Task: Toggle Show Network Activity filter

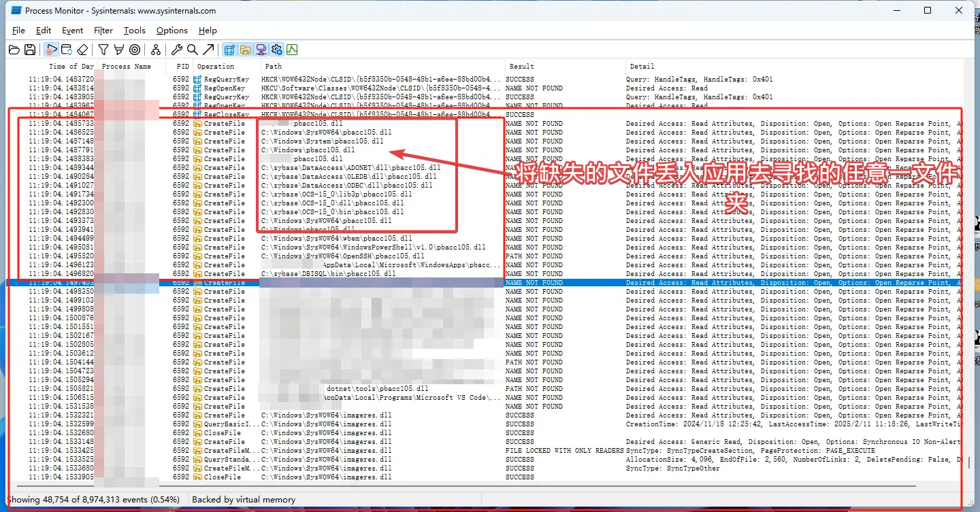Action: (x=261, y=50)
